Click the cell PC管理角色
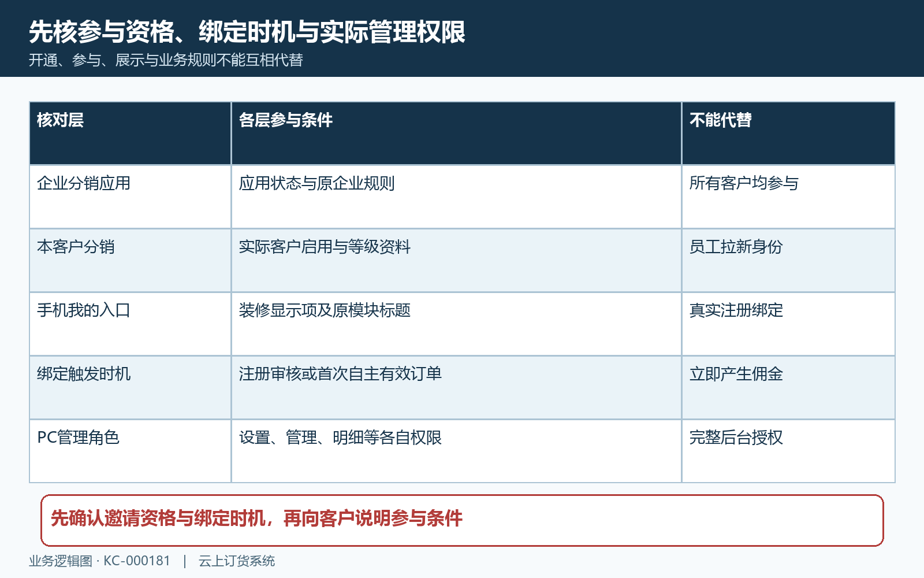The height and width of the screenshot is (578, 924). (x=130, y=451)
